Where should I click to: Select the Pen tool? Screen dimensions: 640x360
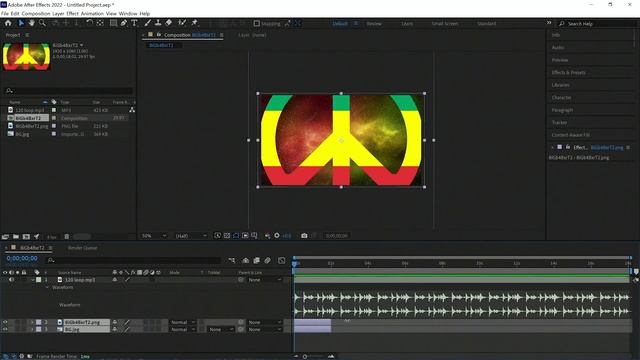point(124,23)
